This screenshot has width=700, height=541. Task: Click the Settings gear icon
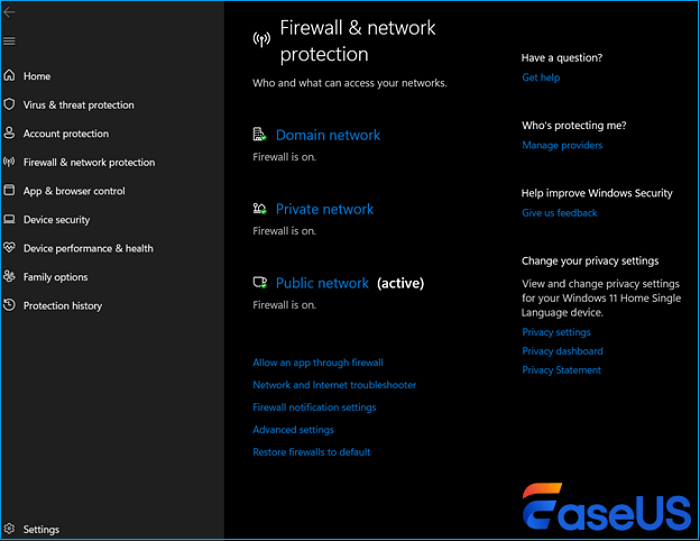tap(10, 529)
